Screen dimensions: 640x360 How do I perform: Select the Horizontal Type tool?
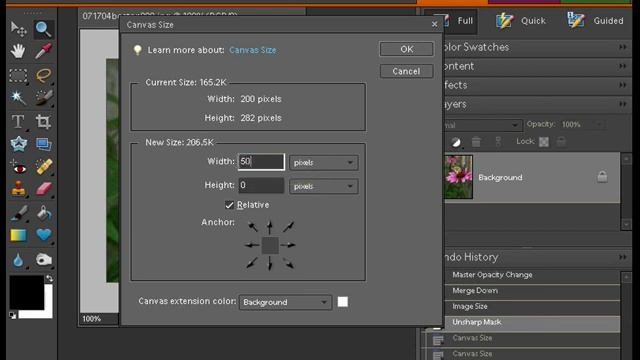[18, 121]
